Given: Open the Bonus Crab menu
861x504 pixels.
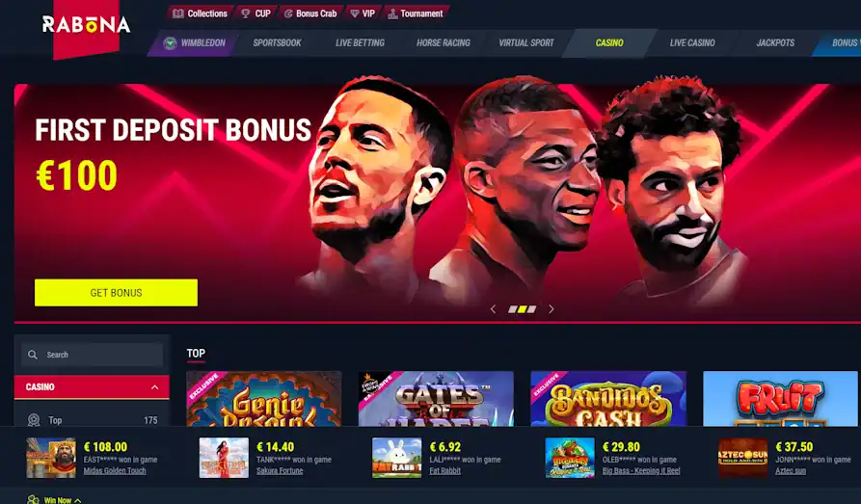Looking at the screenshot, I should [310, 13].
